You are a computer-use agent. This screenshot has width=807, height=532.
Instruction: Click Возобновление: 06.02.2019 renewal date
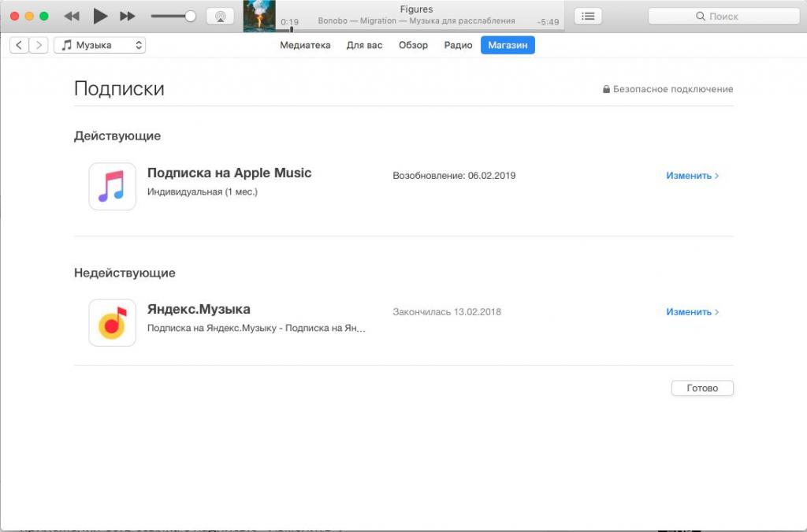(x=454, y=176)
